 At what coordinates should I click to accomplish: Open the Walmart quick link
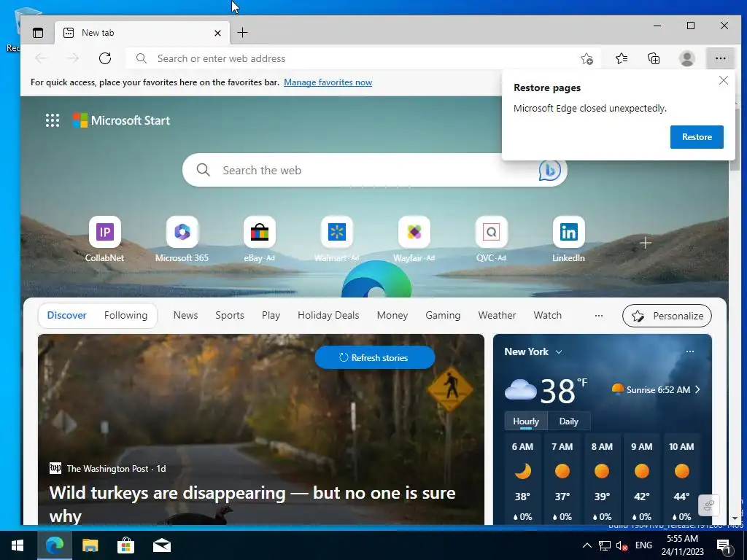337,239
